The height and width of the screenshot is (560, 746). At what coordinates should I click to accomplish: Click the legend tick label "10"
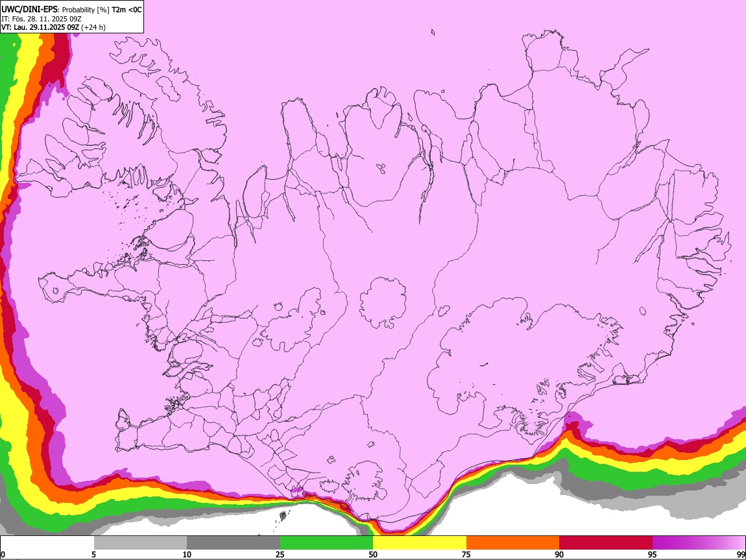tap(187, 554)
